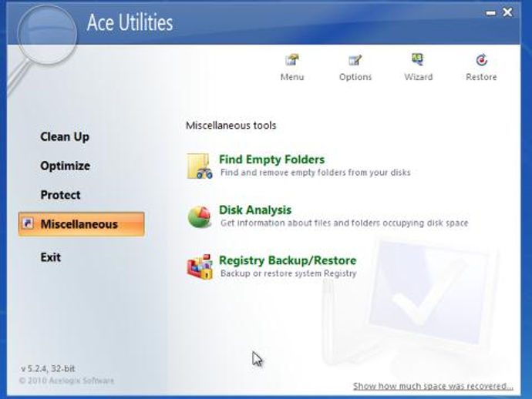The width and height of the screenshot is (532, 399).
Task: Click 'Backup or restore system Registry' description
Action: 288,273
